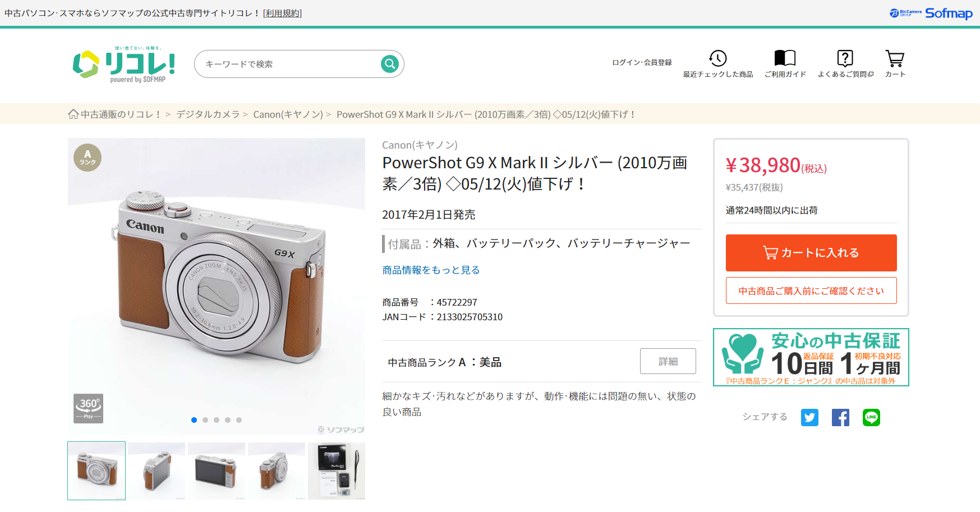
Task: Play the 360° view
Action: click(89, 408)
